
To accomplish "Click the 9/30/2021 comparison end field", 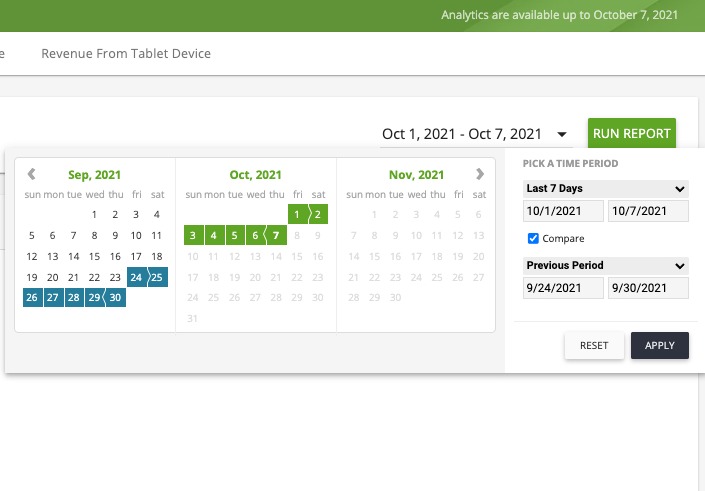I will click(648, 288).
